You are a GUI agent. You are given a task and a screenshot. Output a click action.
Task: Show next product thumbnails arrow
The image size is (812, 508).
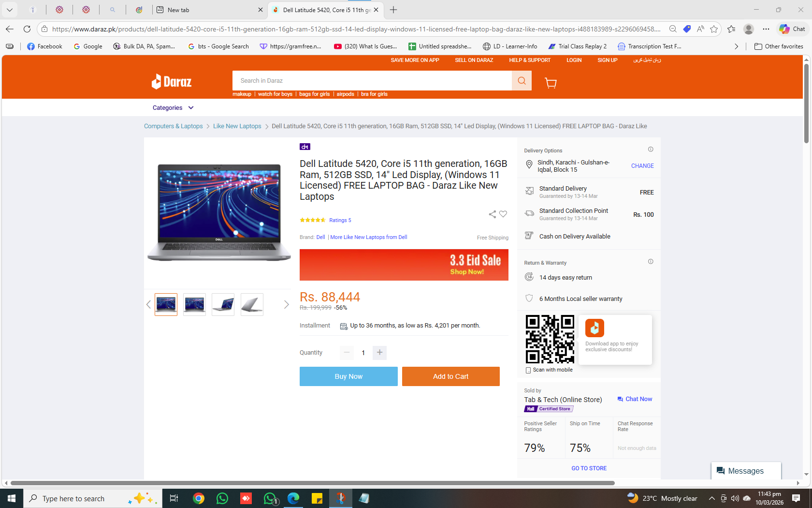286,304
